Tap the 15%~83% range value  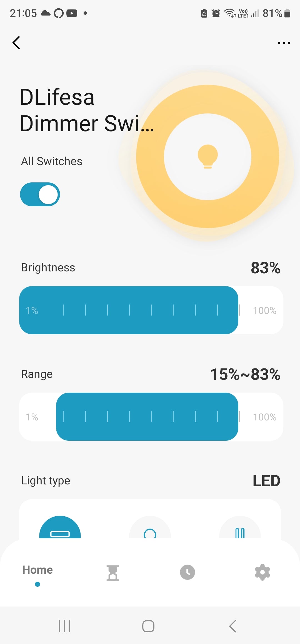[x=245, y=374]
